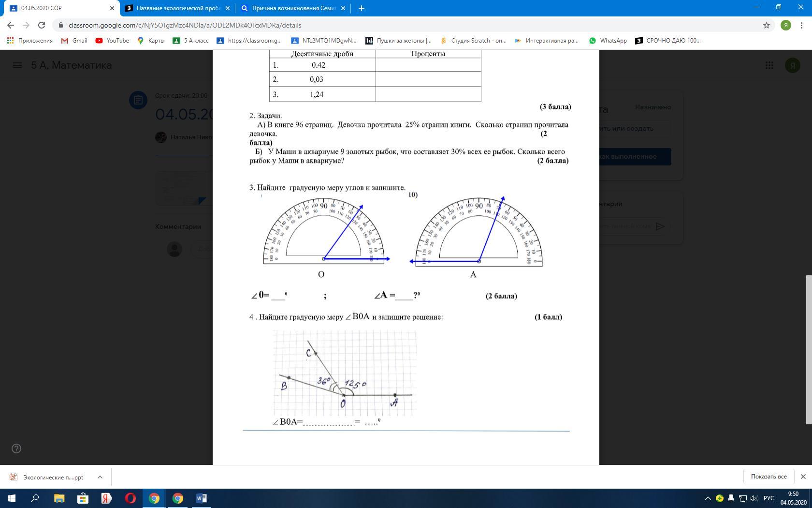Open the Classroom account avatar

pyautogui.click(x=793, y=65)
